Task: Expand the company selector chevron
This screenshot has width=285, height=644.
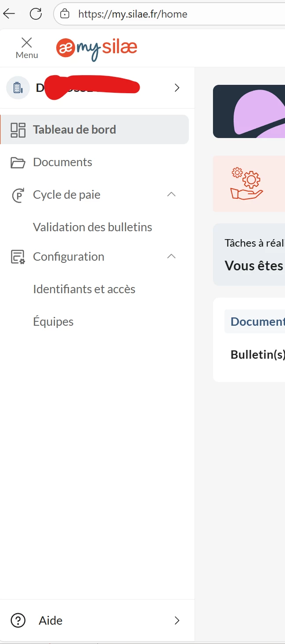Action: pos(177,87)
